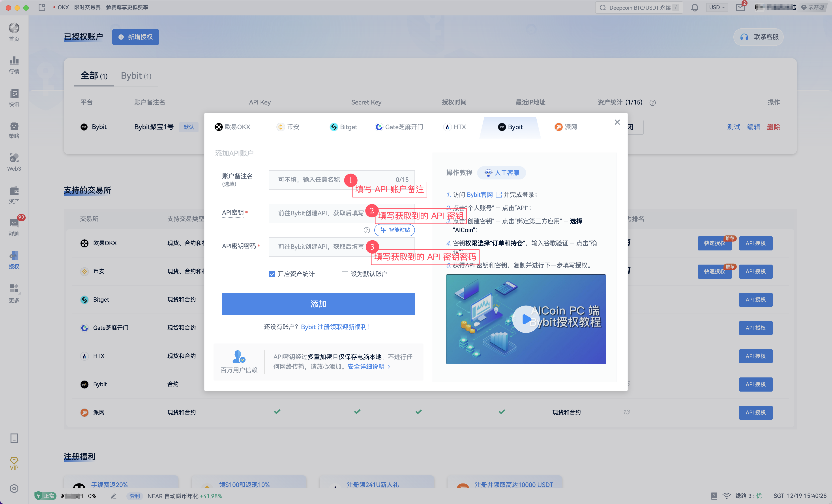The width and height of the screenshot is (832, 504).
Task: Open the Web3 sidebar icon
Action: [14, 162]
